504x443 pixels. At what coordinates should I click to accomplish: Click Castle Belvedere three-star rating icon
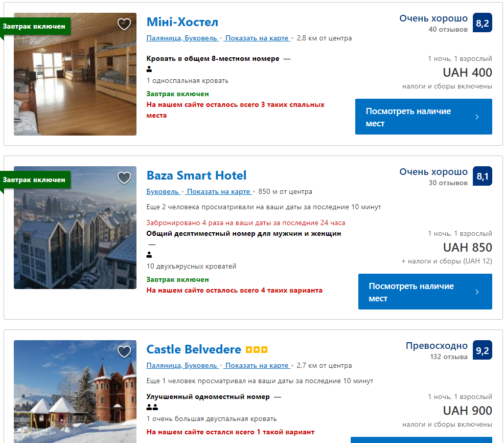pyautogui.click(x=257, y=350)
